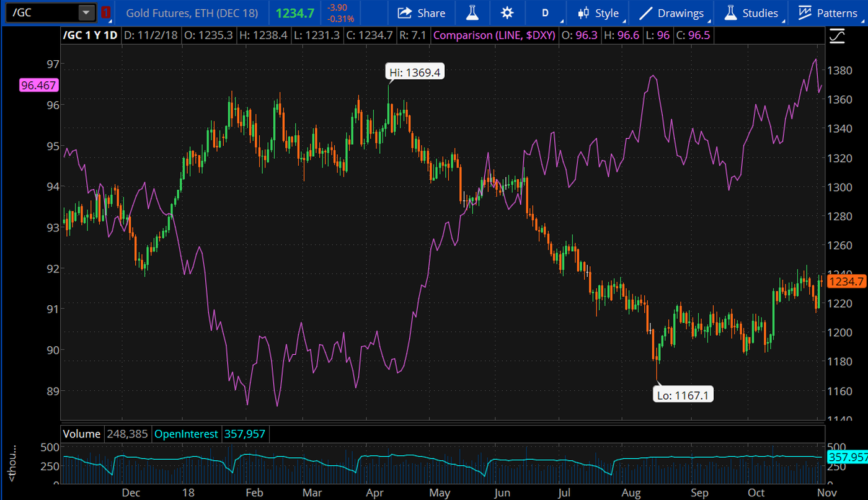This screenshot has width=868, height=500.
Task: Click the Volume study label
Action: click(x=82, y=434)
